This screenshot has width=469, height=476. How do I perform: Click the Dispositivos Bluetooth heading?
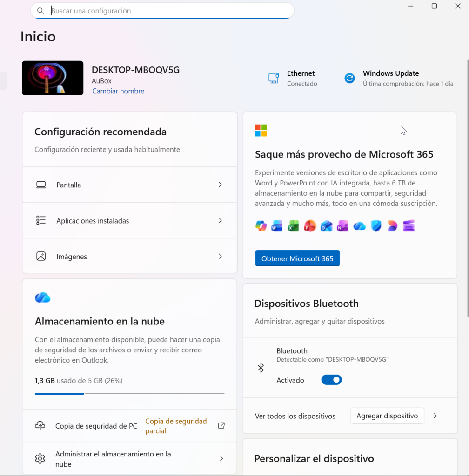point(307,304)
